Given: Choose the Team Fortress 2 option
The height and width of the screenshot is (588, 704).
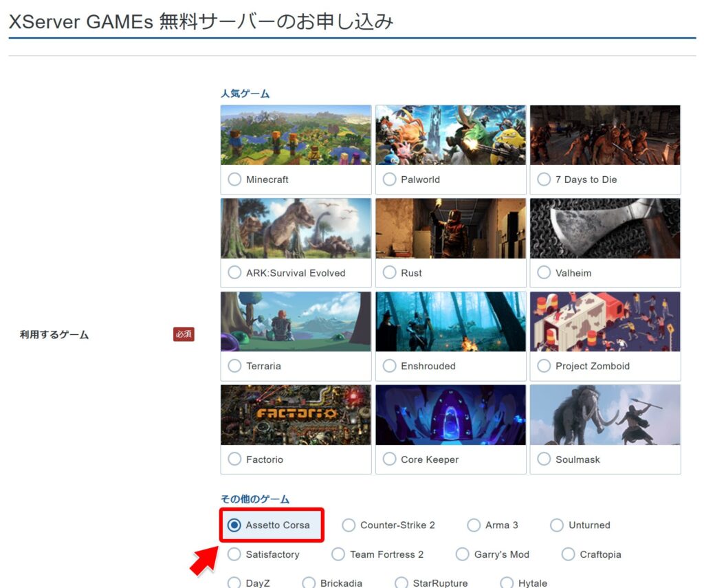Looking at the screenshot, I should 338,554.
